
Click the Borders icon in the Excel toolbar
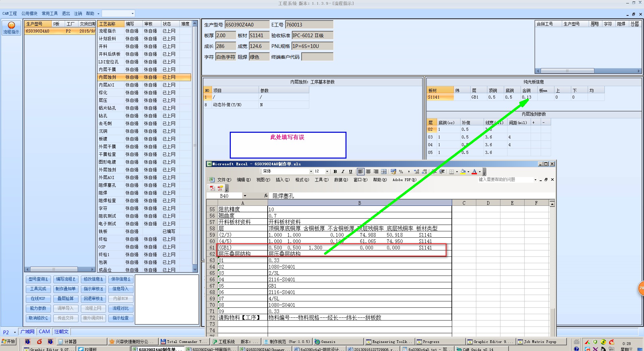coord(452,172)
